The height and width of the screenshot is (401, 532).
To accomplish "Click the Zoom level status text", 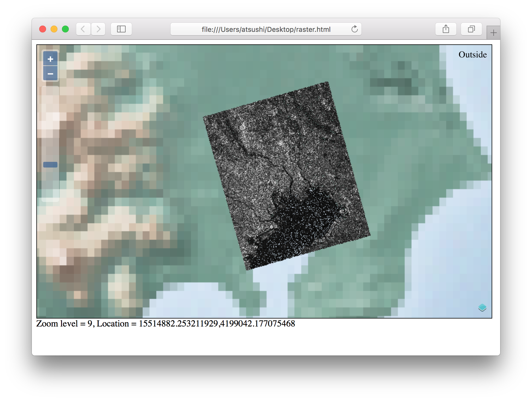I will point(165,324).
